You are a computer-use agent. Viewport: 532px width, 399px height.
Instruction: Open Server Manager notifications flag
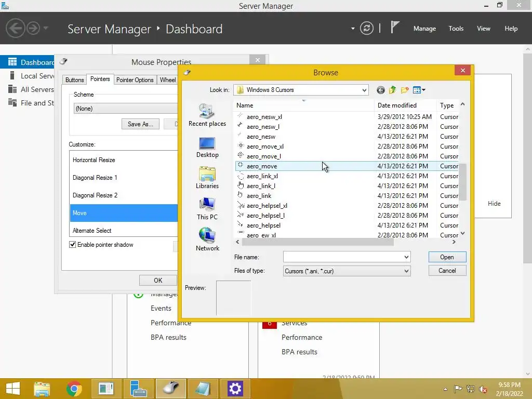(394, 27)
